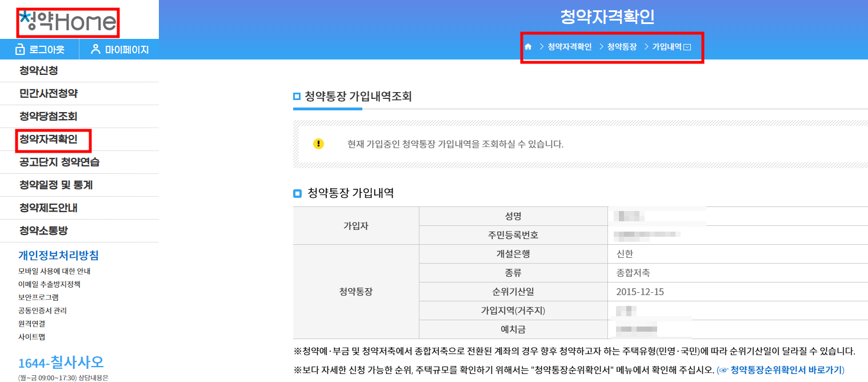Open the 청약당첨조회 menu item
Image resolution: width=868 pixels, height=382 pixels.
point(46,116)
